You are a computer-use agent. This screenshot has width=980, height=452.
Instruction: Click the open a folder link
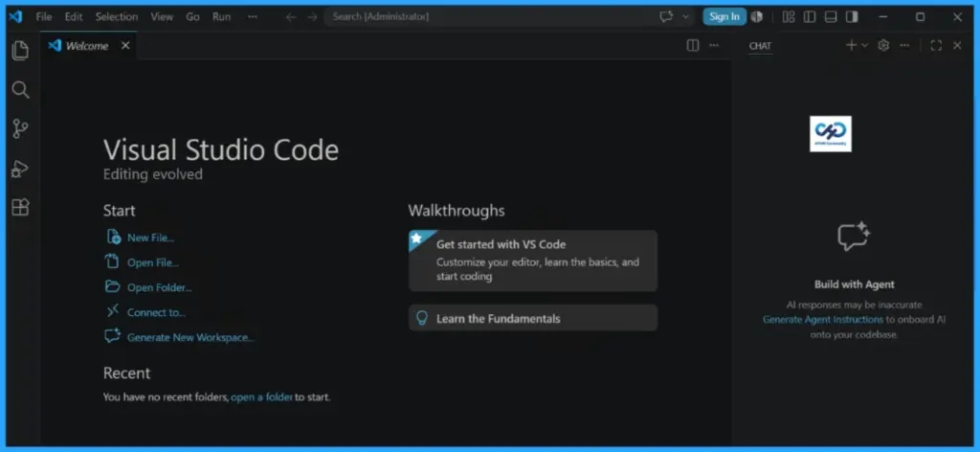coord(262,397)
